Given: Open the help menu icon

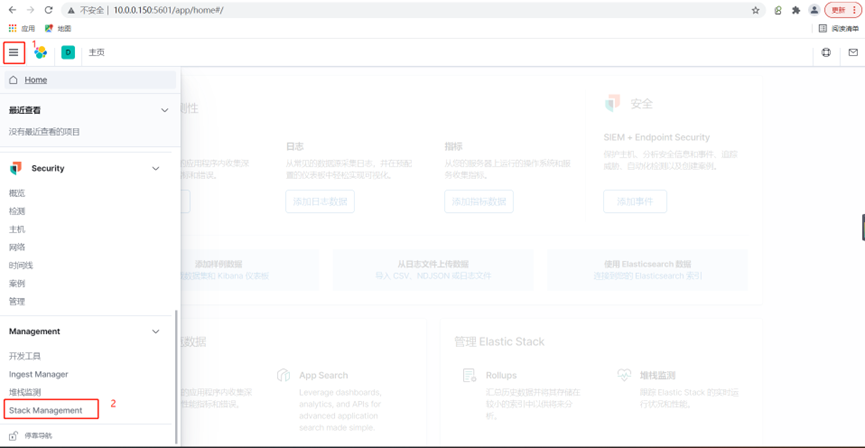Looking at the screenshot, I should coord(826,52).
